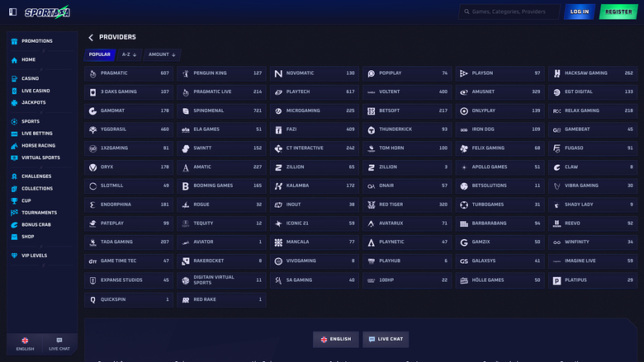Select the Tom Horn provider
Image resolution: width=644 pixels, height=362 pixels.
pyautogui.click(x=407, y=148)
